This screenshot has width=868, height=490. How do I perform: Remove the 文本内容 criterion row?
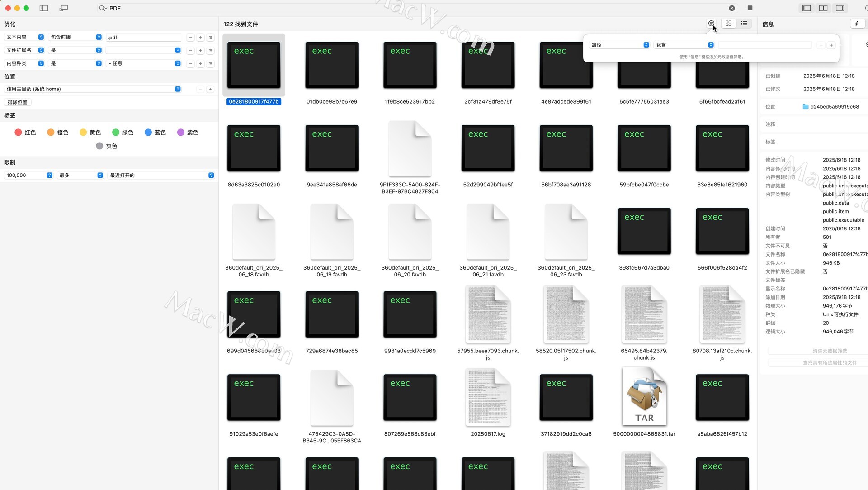point(190,38)
